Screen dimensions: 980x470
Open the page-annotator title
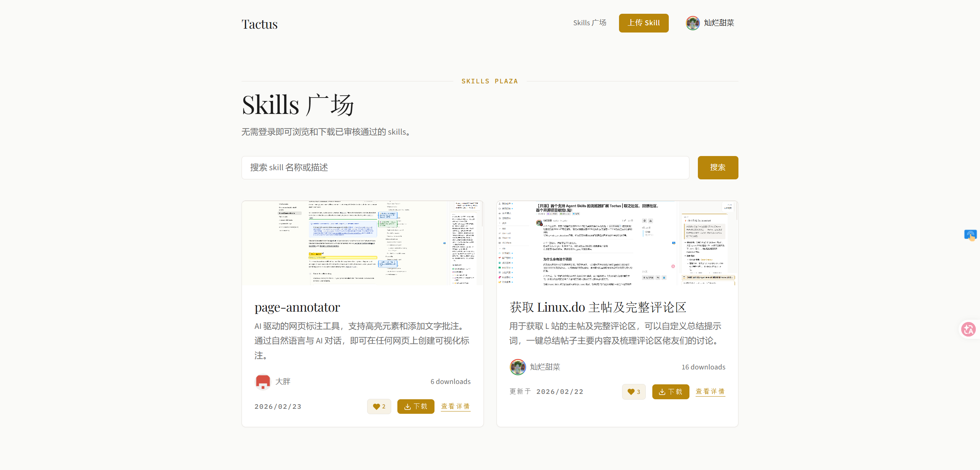[297, 307]
